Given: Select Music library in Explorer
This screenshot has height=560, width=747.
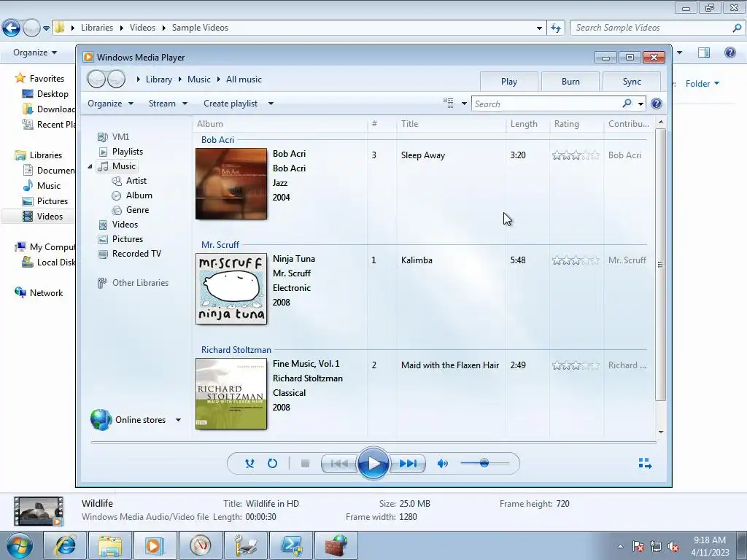Looking at the screenshot, I should (42, 186).
